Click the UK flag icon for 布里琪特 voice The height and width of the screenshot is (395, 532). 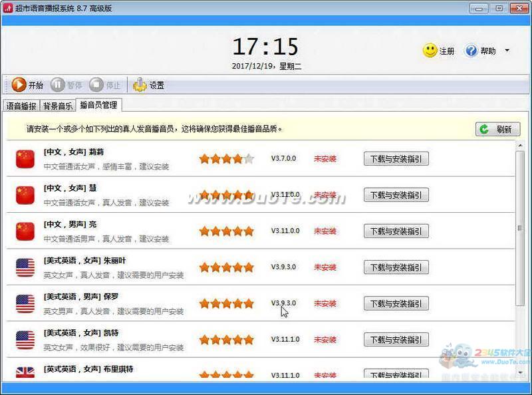(x=25, y=372)
